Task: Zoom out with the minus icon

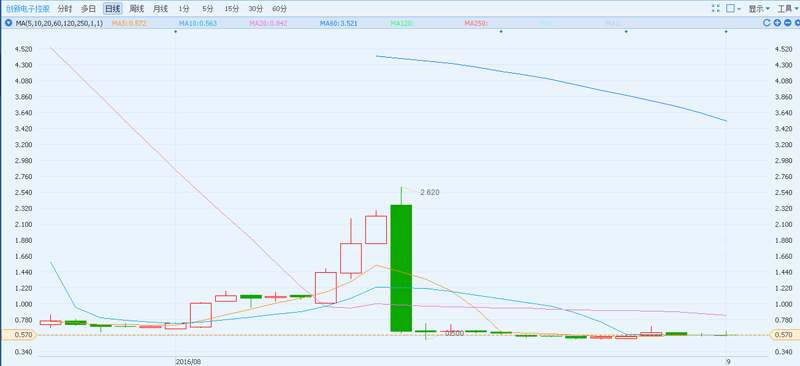Action: (787, 22)
